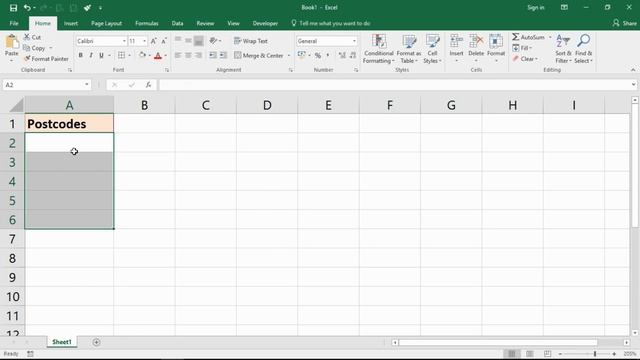
Task: Toggle Bottom Align for cell content
Action: point(198,41)
